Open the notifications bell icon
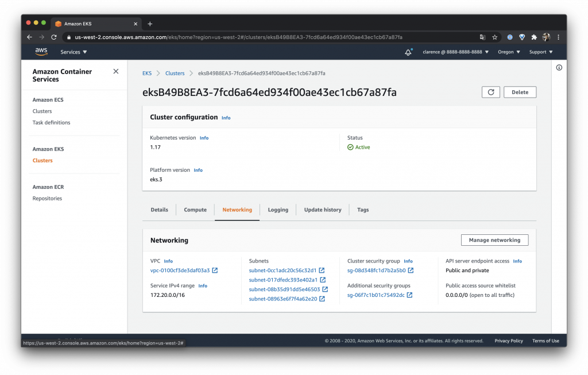This screenshot has width=588, height=375. click(x=408, y=52)
